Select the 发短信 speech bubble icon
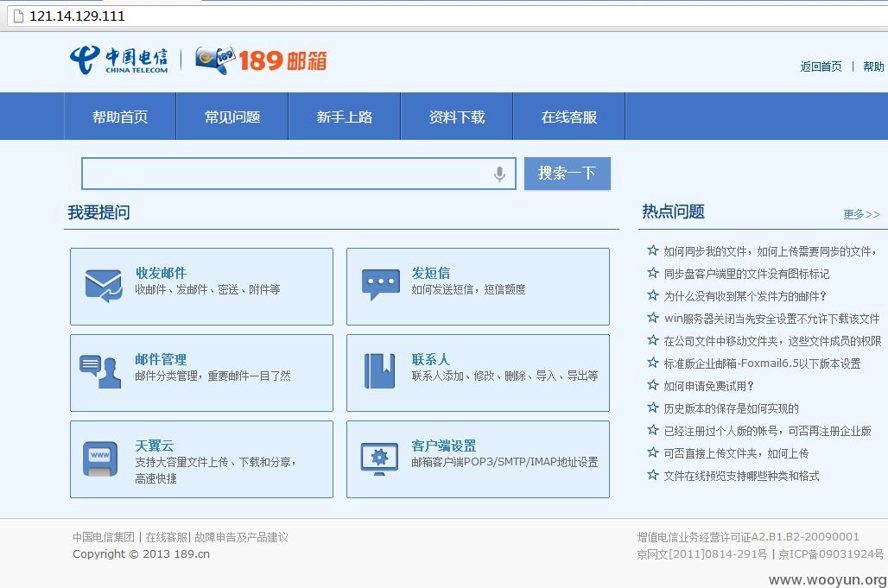This screenshot has width=888, height=588. tap(381, 285)
